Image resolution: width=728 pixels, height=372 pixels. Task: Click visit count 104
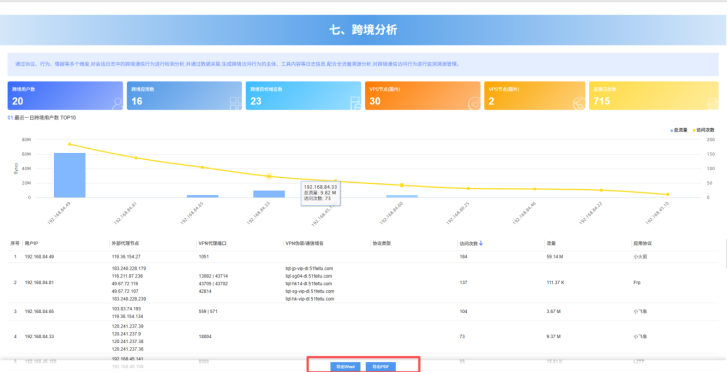(x=463, y=312)
